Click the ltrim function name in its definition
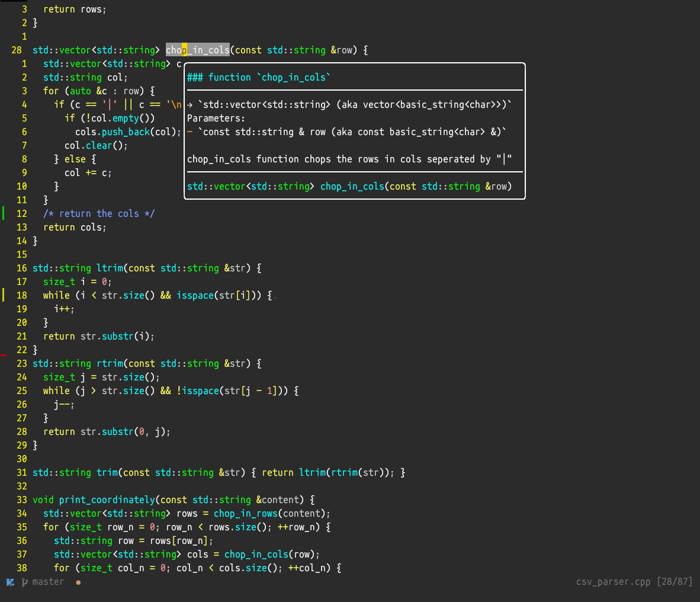This screenshot has width=700, height=602. click(110, 268)
